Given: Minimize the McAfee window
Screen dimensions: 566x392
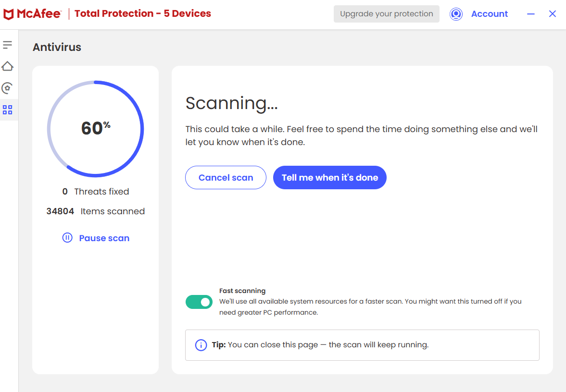Looking at the screenshot, I should coord(531,14).
